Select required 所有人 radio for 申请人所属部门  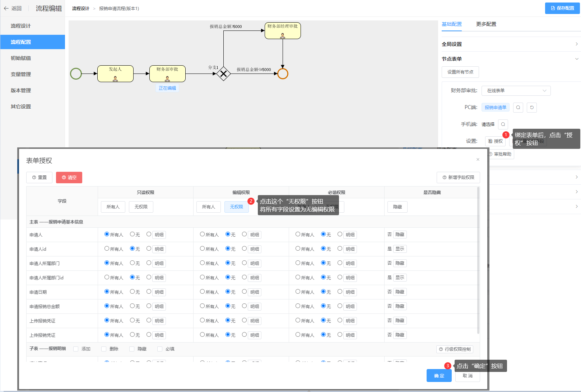tap(298, 263)
